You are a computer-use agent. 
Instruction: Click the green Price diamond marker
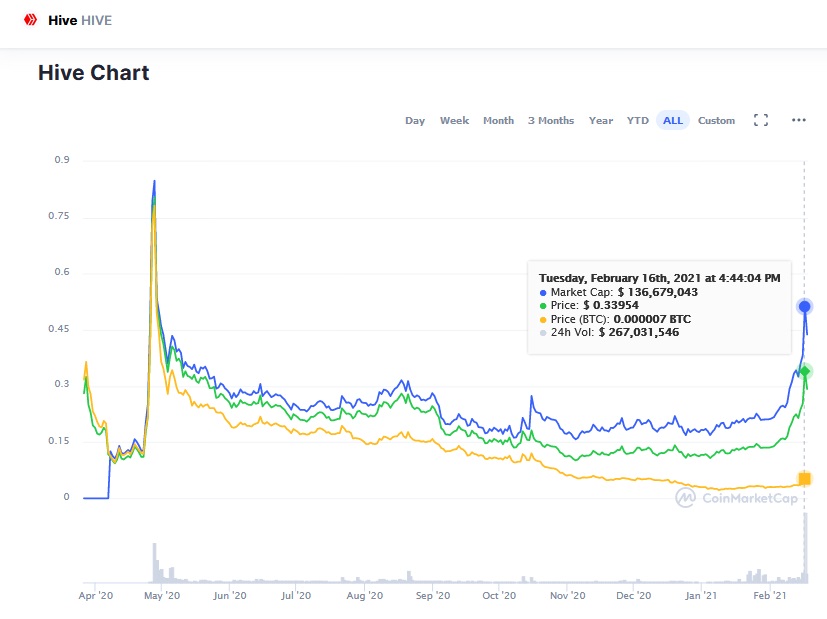[x=805, y=372]
